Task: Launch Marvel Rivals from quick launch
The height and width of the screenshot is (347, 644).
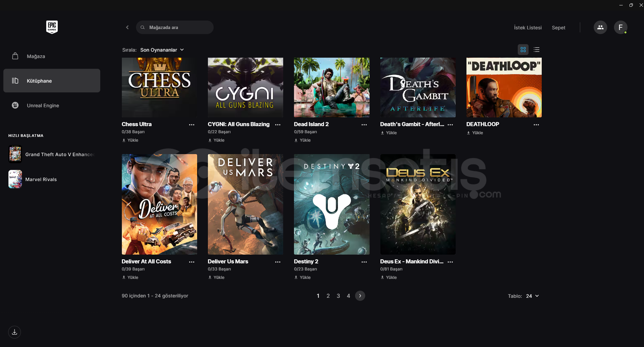Action: point(33,179)
